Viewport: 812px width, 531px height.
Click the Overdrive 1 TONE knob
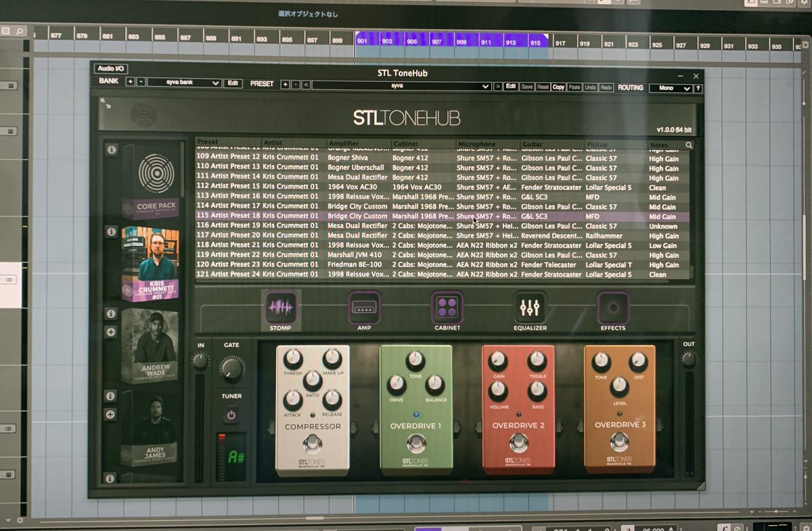tap(415, 359)
